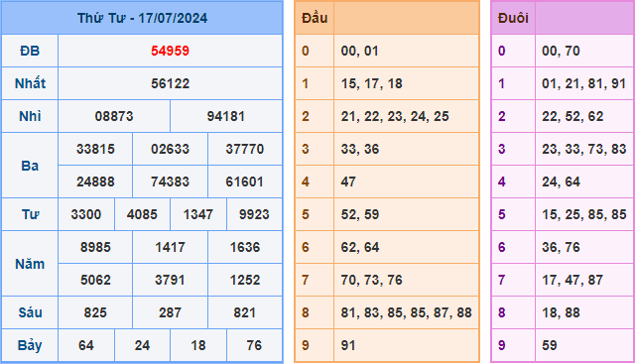This screenshot has width=636, height=364.
Task: Select the "Nhì" prize row label
Action: [x=30, y=116]
